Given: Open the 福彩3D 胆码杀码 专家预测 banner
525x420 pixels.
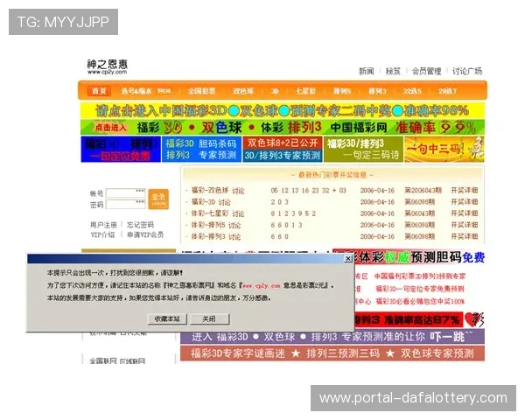Looking at the screenshot, I should point(201,149).
